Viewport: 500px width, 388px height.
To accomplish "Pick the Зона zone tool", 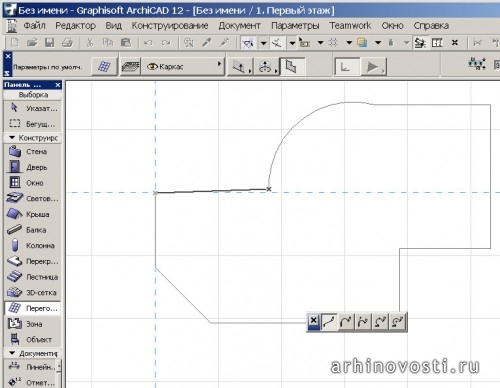I will pyautogui.click(x=32, y=324).
